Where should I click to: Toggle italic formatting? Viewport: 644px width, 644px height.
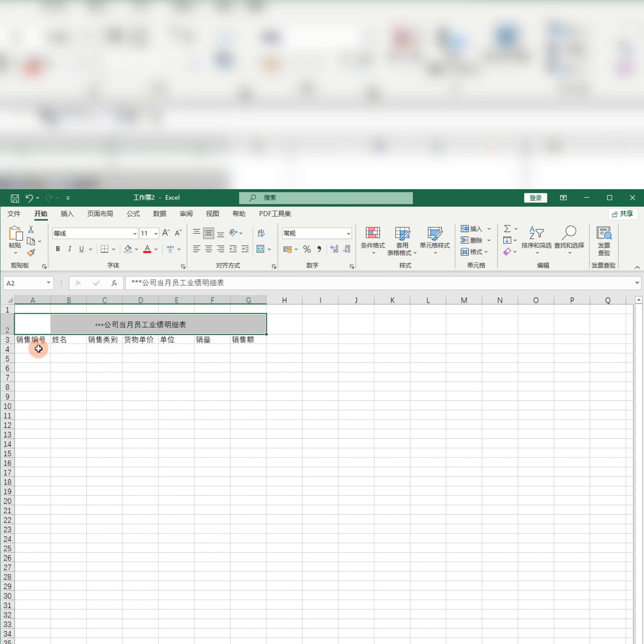click(70, 249)
